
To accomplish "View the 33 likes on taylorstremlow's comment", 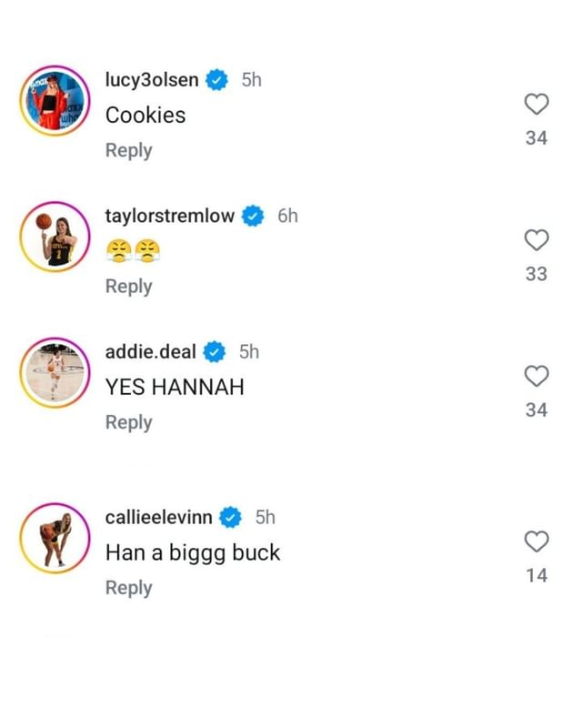I will click(537, 275).
